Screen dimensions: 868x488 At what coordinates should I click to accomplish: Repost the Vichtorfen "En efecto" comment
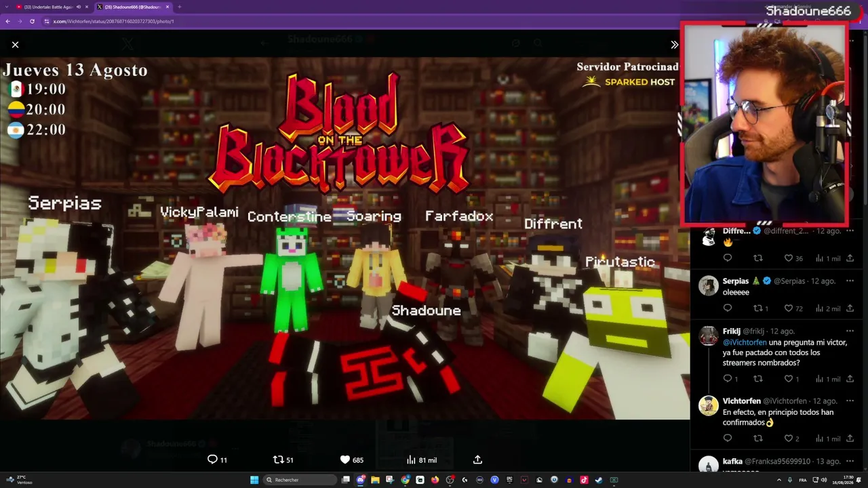click(758, 439)
